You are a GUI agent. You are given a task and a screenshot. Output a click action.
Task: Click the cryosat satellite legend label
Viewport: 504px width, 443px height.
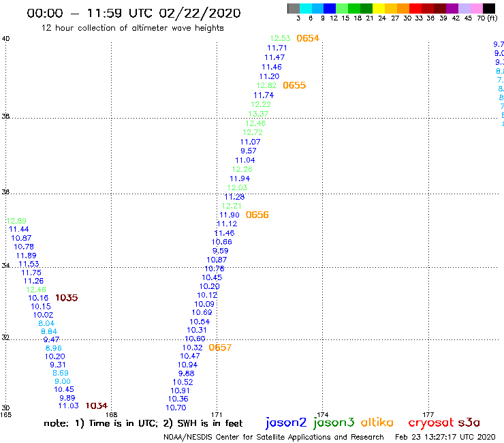(430, 423)
